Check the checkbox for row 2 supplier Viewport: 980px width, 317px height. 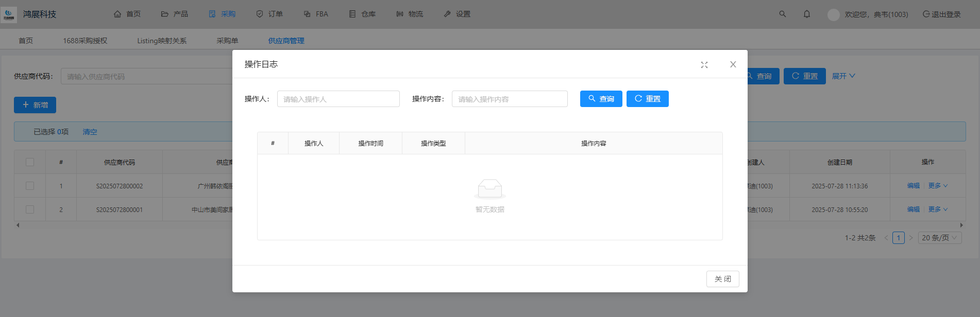pyautogui.click(x=30, y=209)
